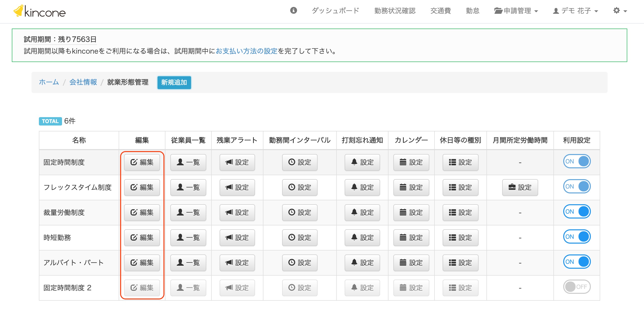This screenshot has width=644, height=313.
Task: Open punch reminder settings for アルバイト・パート
Action: point(362,263)
